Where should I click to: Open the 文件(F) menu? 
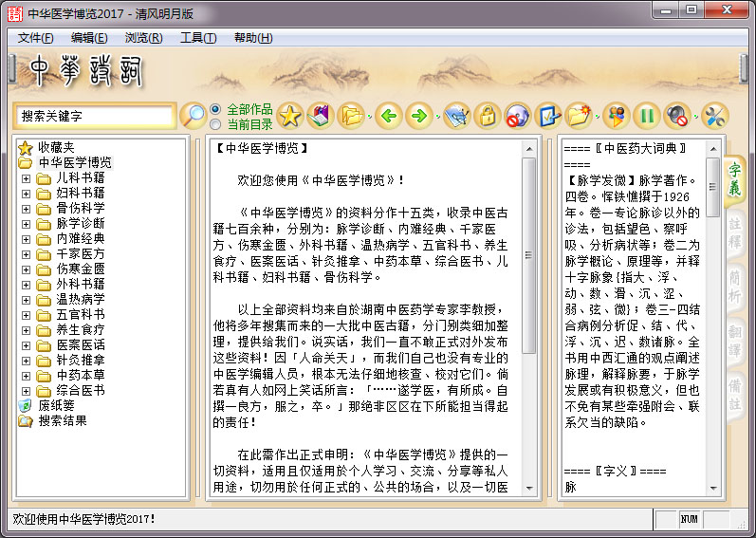pyautogui.click(x=35, y=38)
